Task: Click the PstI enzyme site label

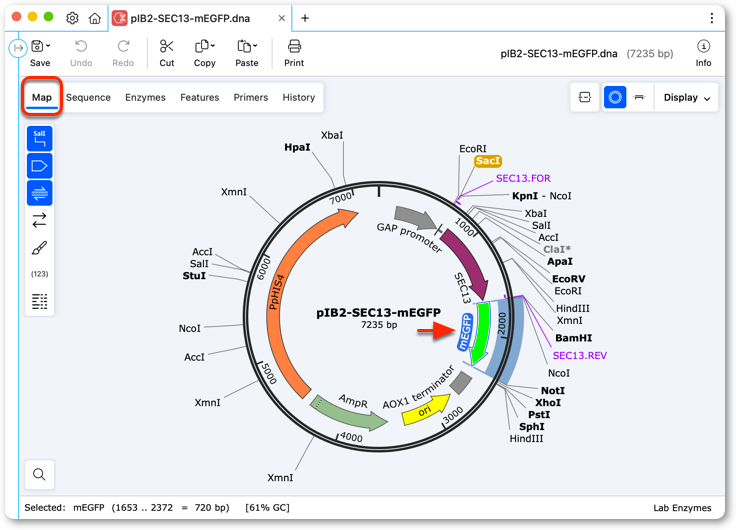Action: point(539,415)
